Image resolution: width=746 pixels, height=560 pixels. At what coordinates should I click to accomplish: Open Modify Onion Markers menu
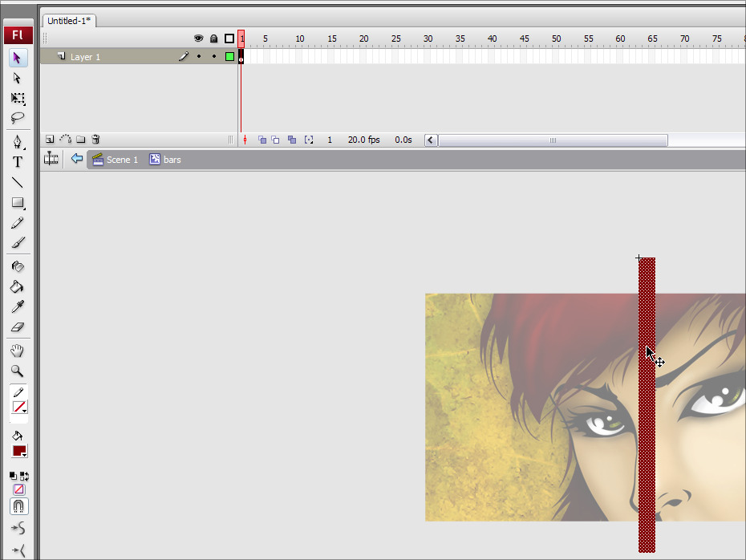309,140
